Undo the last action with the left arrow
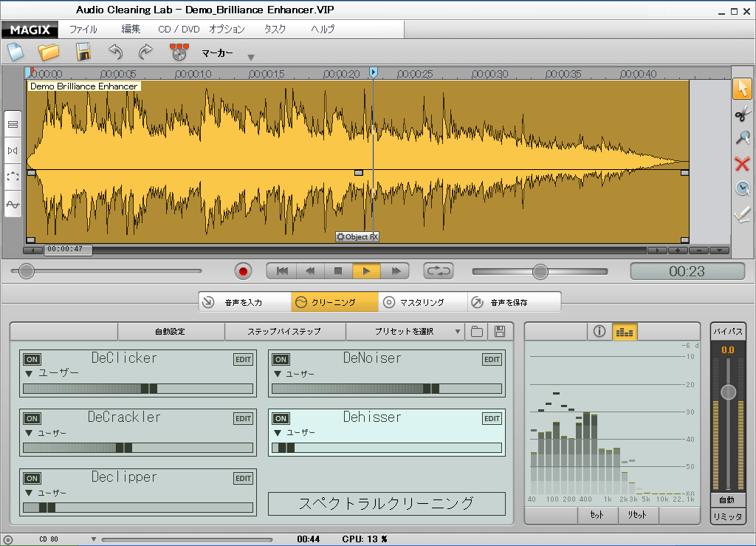The width and height of the screenshot is (756, 546). point(116,52)
